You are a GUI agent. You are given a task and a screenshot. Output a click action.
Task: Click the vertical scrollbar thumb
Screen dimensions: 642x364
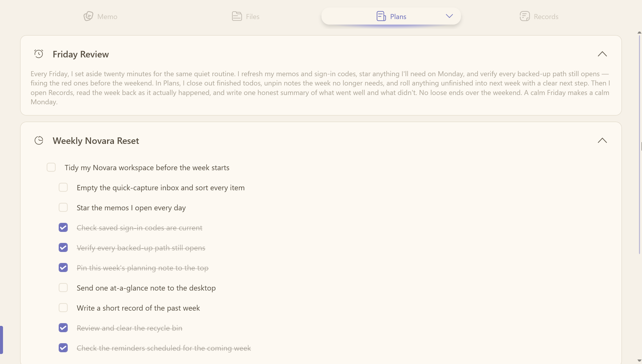tap(639, 144)
